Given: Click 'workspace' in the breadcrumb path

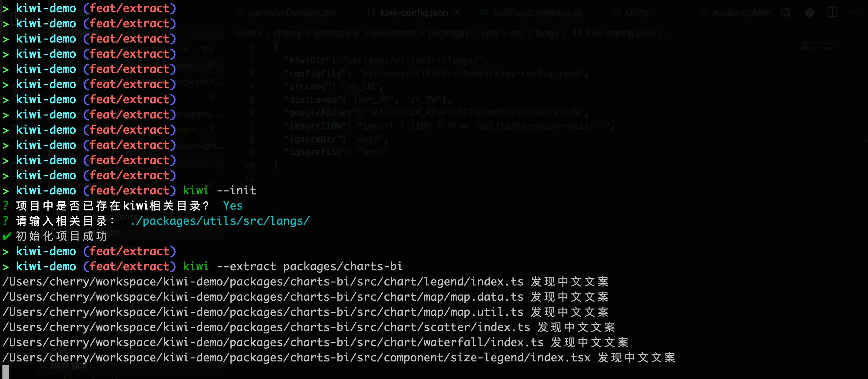Looking at the screenshot, I should tap(336, 33).
